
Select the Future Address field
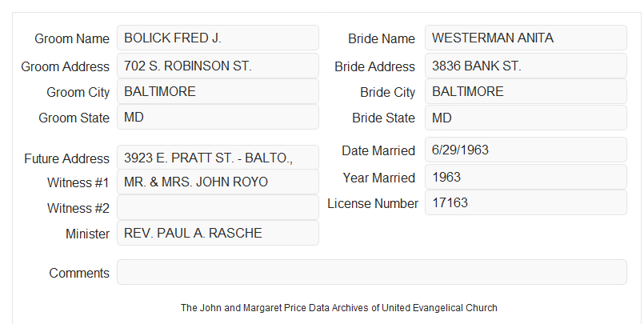[218, 158]
